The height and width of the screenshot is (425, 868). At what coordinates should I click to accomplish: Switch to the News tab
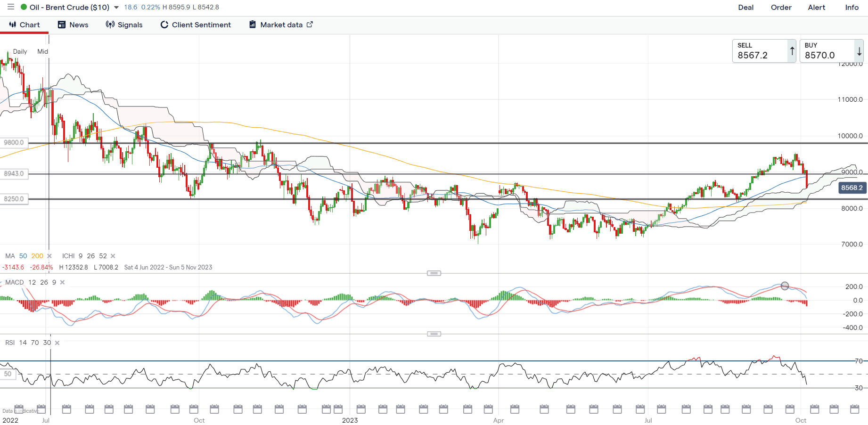click(73, 25)
